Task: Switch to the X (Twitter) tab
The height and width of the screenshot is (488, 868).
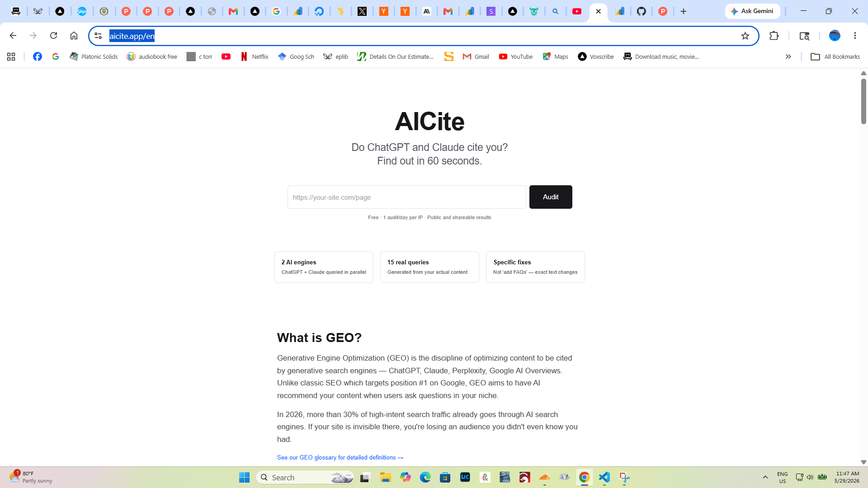Action: (x=362, y=11)
